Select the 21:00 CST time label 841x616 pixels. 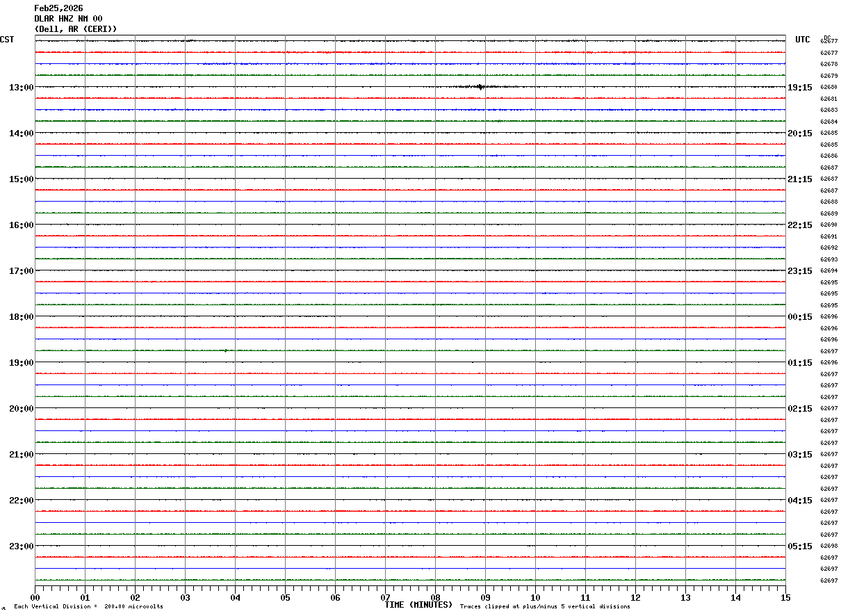[x=21, y=455]
